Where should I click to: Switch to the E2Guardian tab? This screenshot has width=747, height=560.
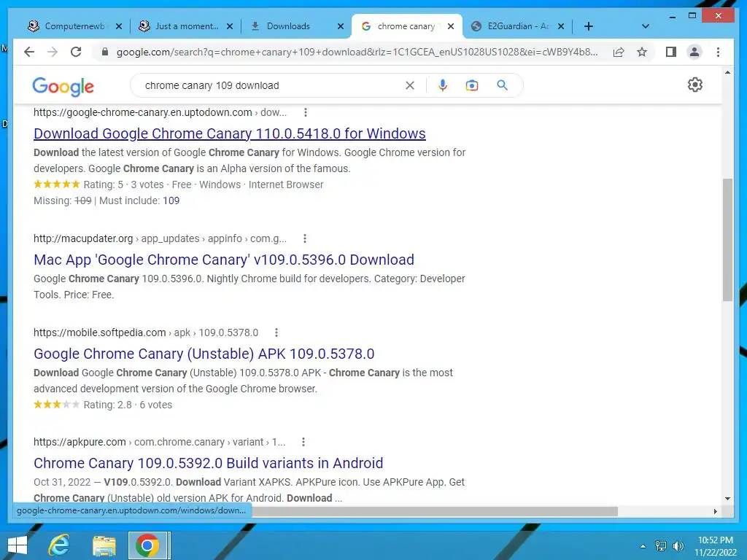tap(517, 26)
